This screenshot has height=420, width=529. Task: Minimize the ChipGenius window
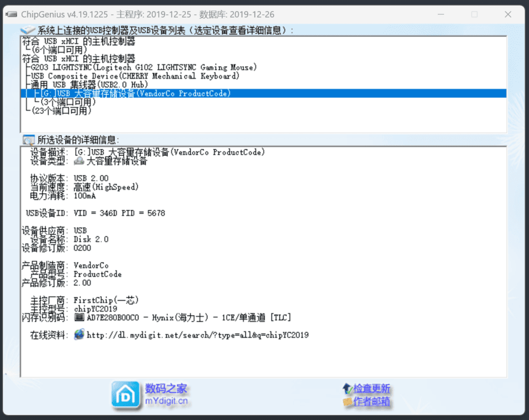pyautogui.click(x=441, y=14)
